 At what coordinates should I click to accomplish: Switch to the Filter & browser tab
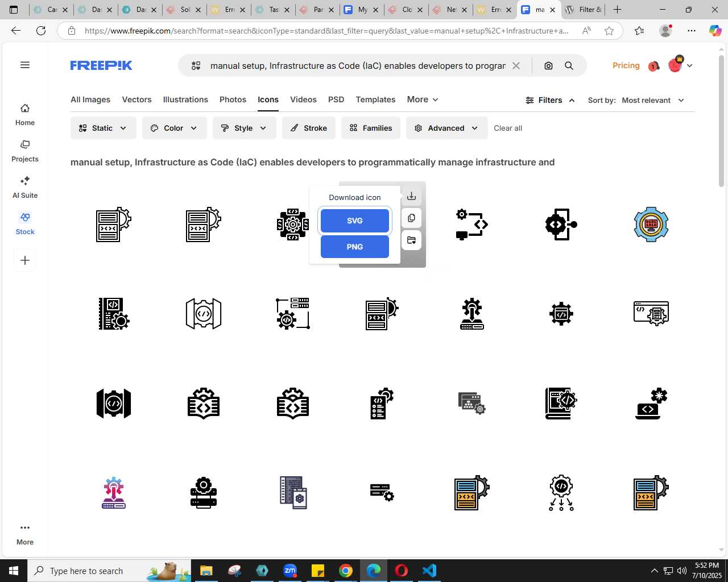pos(583,10)
